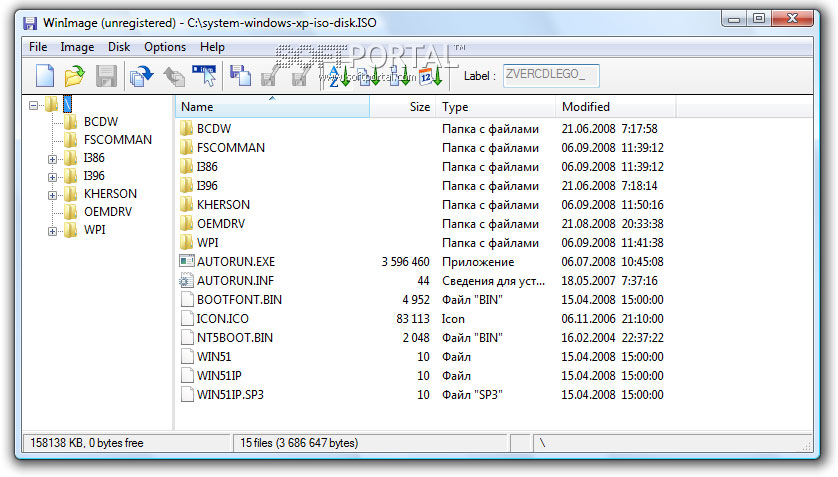838x477 pixels.
Task: Sort files by name with A-Z icon
Action: pos(339,76)
